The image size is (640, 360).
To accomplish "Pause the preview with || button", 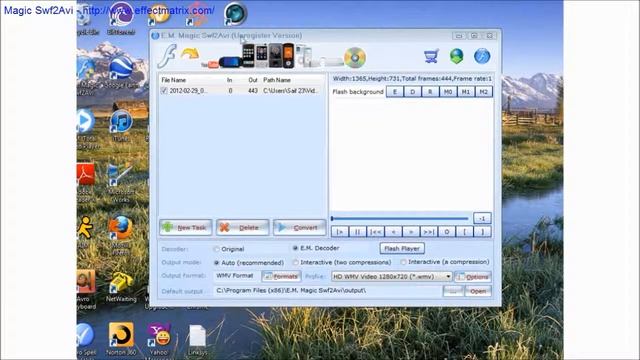I will 358,232.
